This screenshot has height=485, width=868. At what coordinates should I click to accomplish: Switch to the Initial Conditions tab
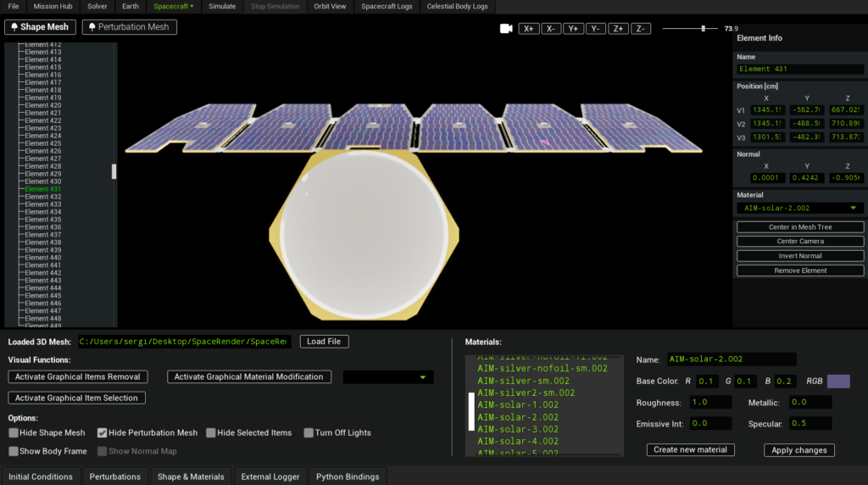pos(41,477)
